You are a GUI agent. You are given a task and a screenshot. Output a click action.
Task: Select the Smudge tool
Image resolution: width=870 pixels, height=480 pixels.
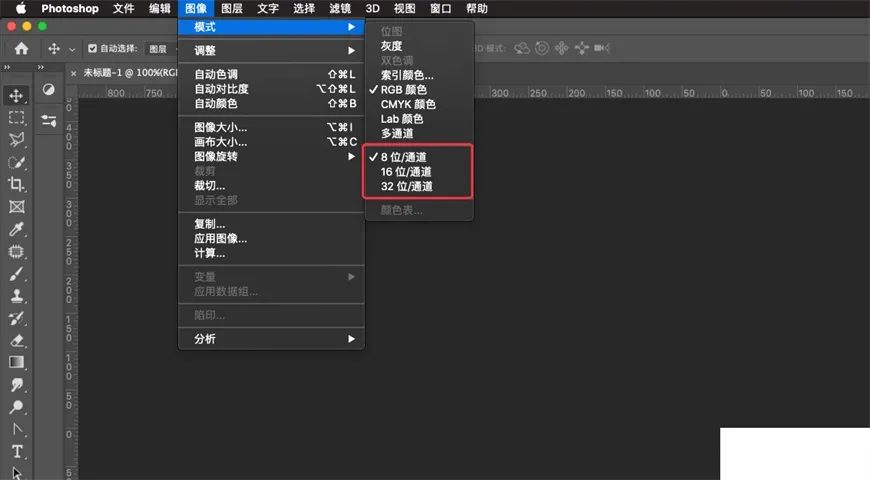point(16,384)
